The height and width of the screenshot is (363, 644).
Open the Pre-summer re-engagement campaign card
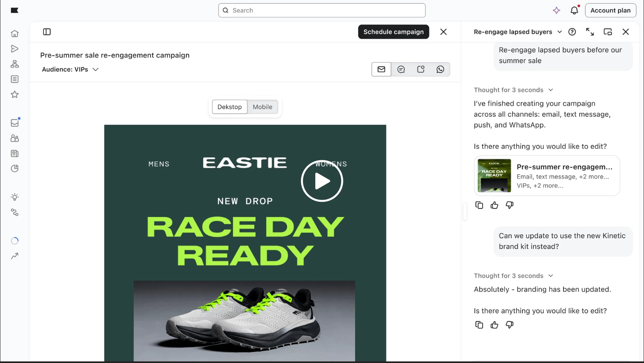coord(547,176)
